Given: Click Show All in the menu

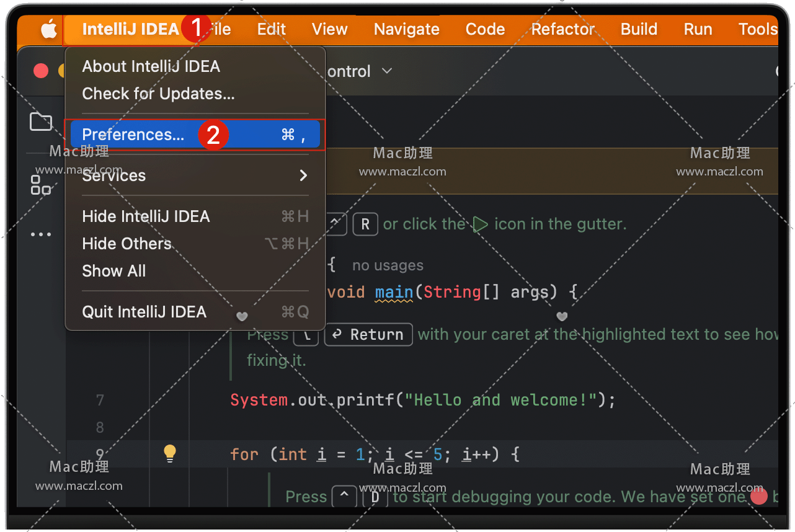Looking at the screenshot, I should tap(114, 271).
